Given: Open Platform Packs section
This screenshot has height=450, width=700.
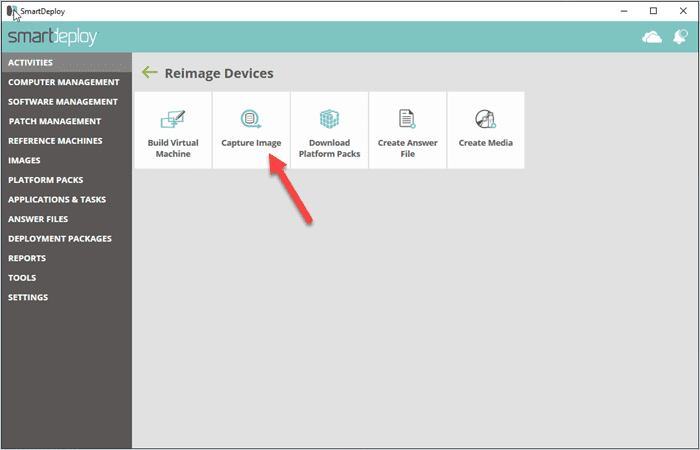Looking at the screenshot, I should pyautogui.click(x=66, y=180).
